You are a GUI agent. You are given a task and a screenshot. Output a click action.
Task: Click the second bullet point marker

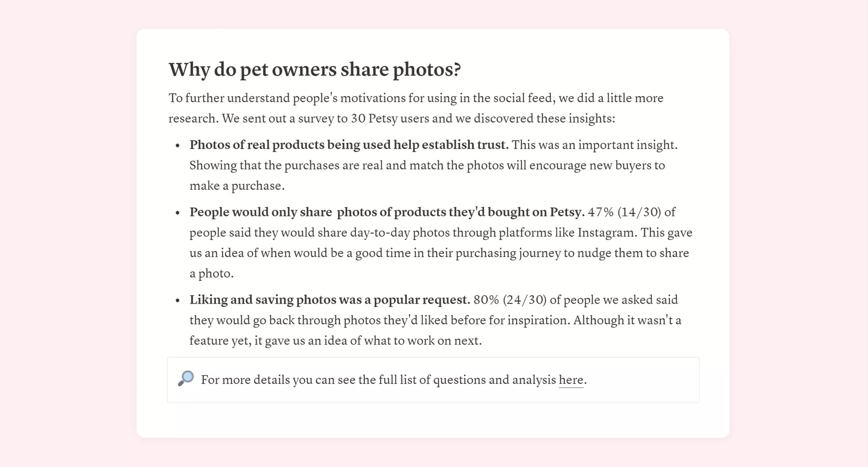[177, 213]
